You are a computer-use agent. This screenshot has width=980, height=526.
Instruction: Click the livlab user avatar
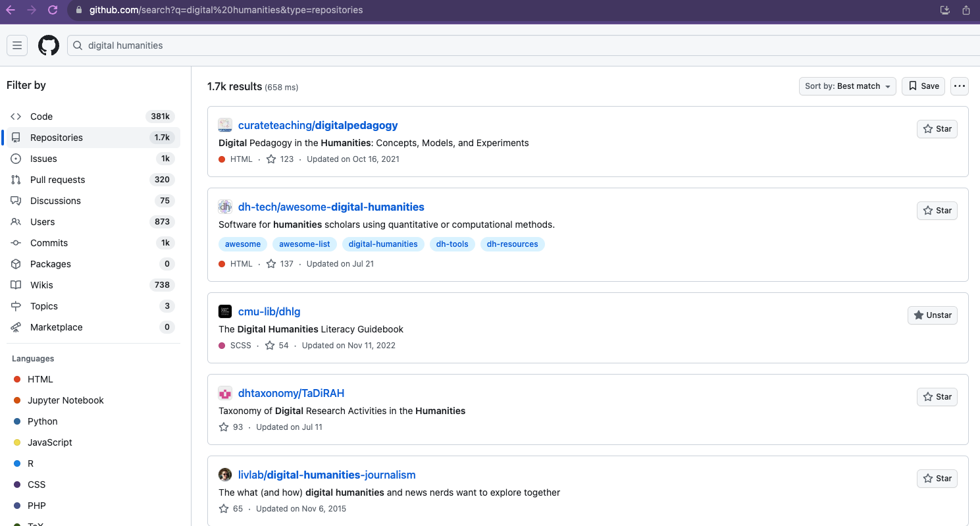[225, 475]
